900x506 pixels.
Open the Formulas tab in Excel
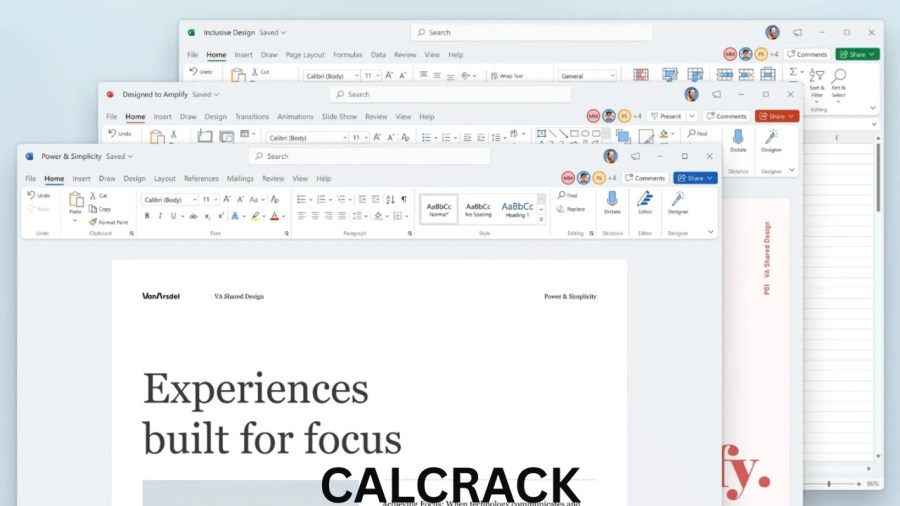coord(347,55)
